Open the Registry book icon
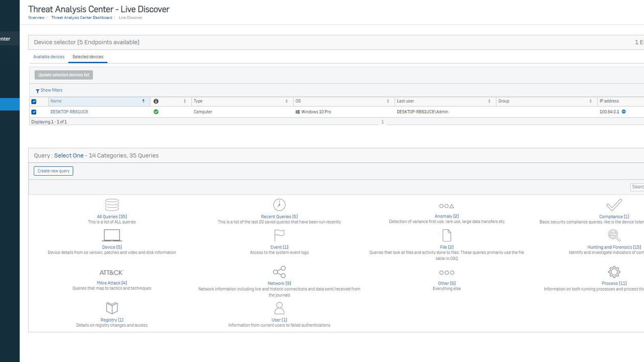 (111, 307)
